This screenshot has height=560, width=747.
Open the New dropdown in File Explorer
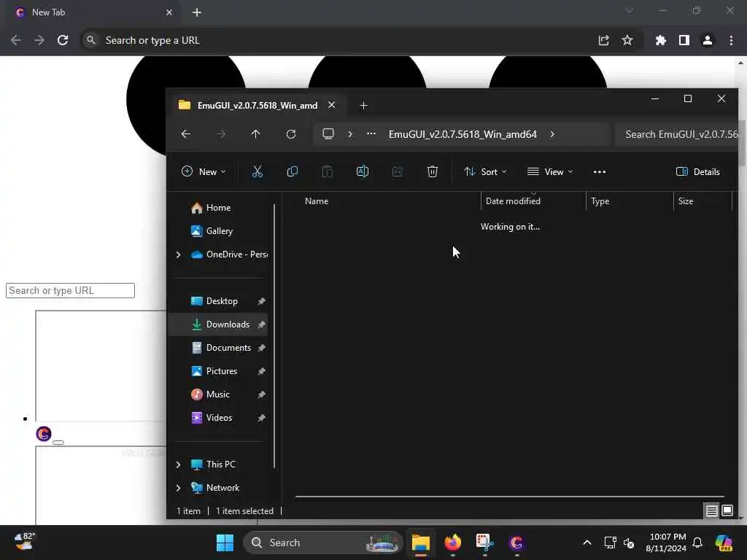click(204, 172)
